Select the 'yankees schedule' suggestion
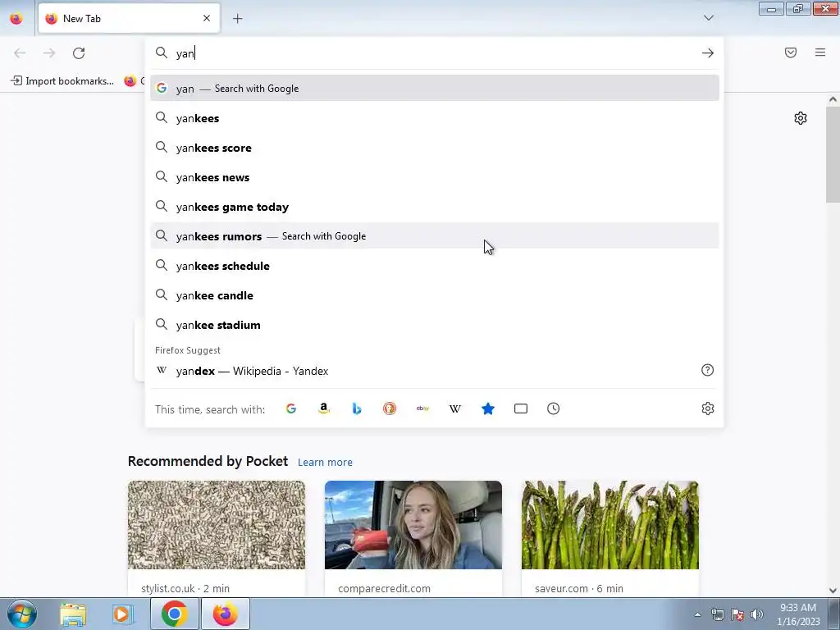Viewport: 840px width, 630px height. pyautogui.click(x=435, y=266)
